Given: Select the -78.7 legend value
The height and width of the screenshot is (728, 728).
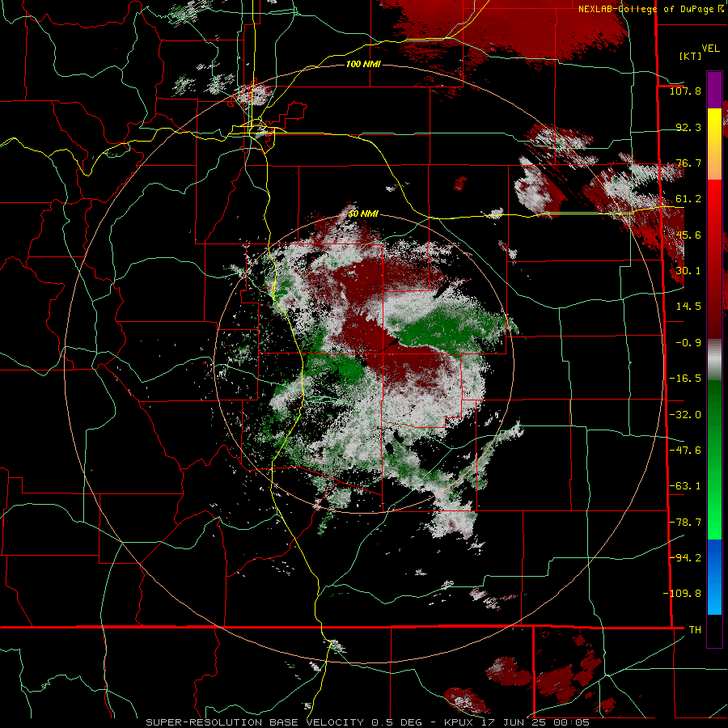Looking at the screenshot, I should (x=685, y=523).
